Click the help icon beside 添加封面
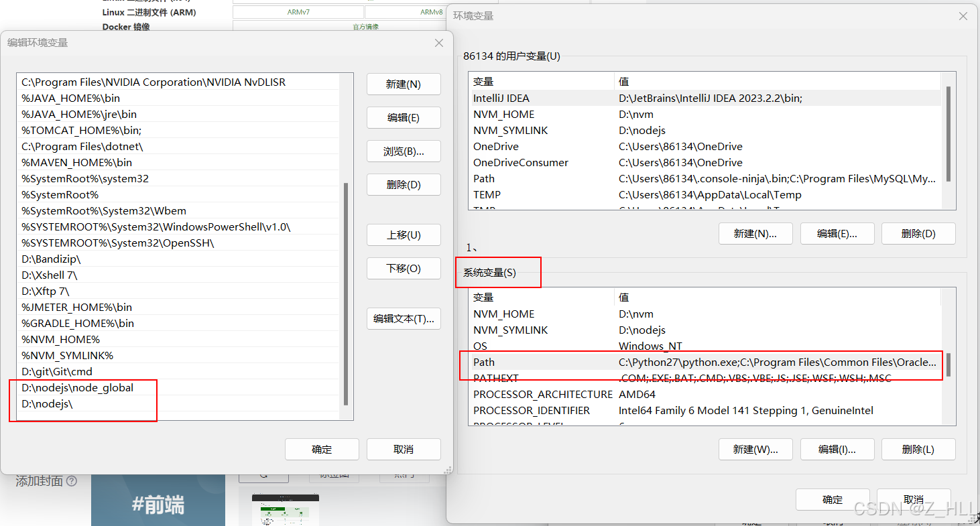 coord(72,481)
